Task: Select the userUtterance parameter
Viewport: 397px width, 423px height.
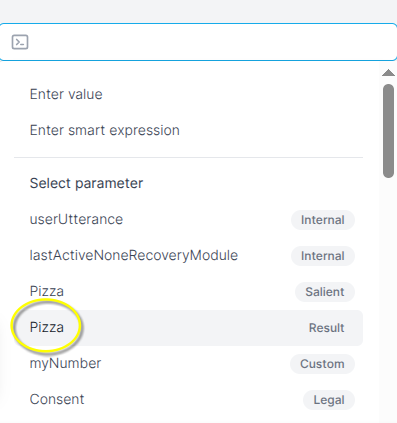Action: point(188,220)
